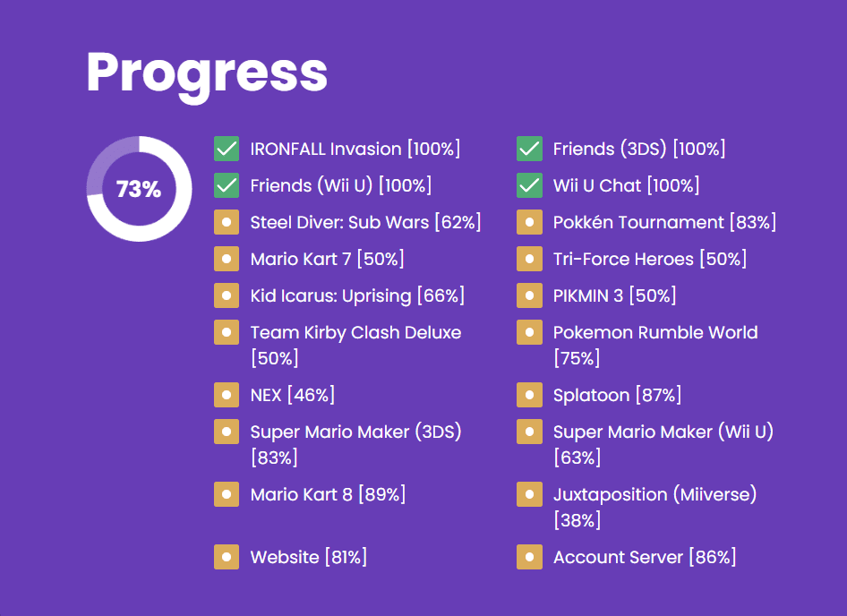Click the green checkmark next to Friends (3DS)
Screen dimensions: 847x616
pos(529,149)
